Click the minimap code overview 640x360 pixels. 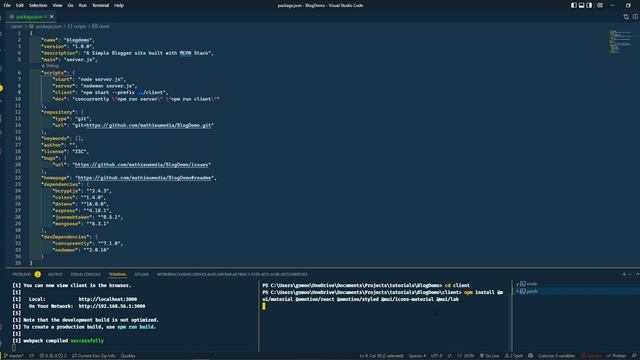point(620,41)
